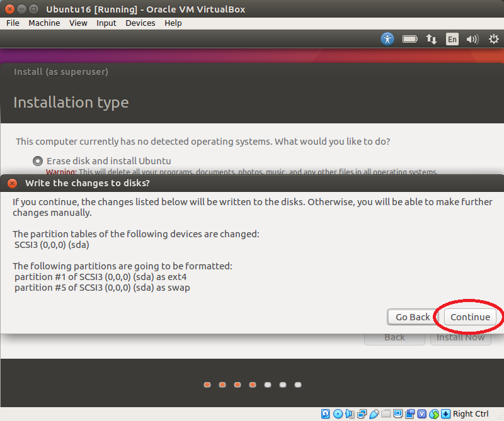Select Erase disk and install Ubuntu radio
The width and height of the screenshot is (504, 421).
38,161
